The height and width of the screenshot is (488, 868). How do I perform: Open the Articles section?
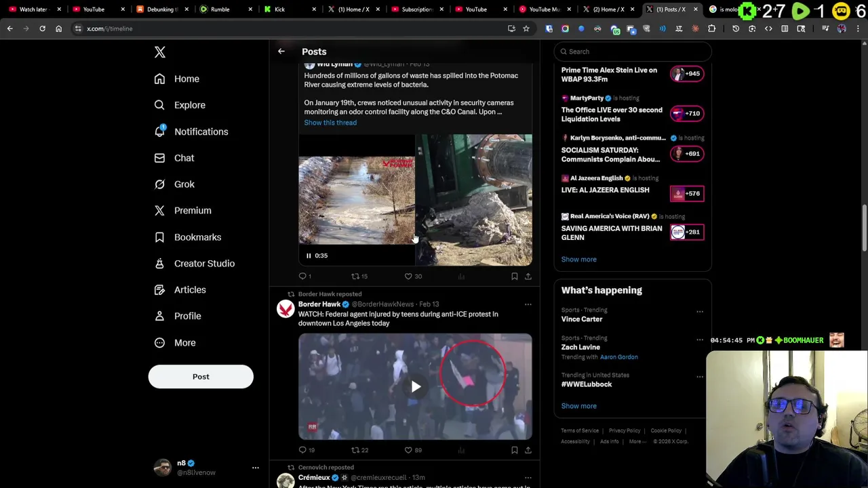point(180,290)
